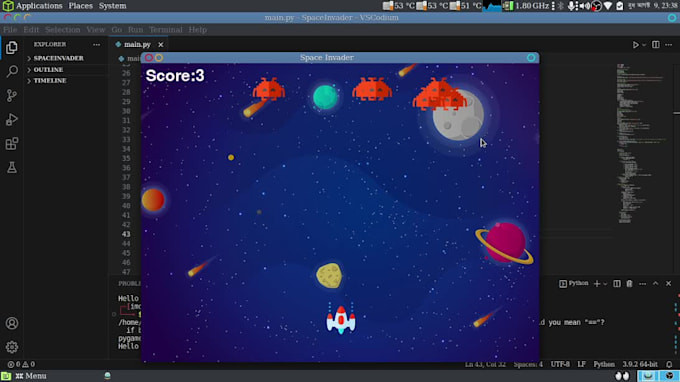Open Run button dropdown arrow

[644, 45]
